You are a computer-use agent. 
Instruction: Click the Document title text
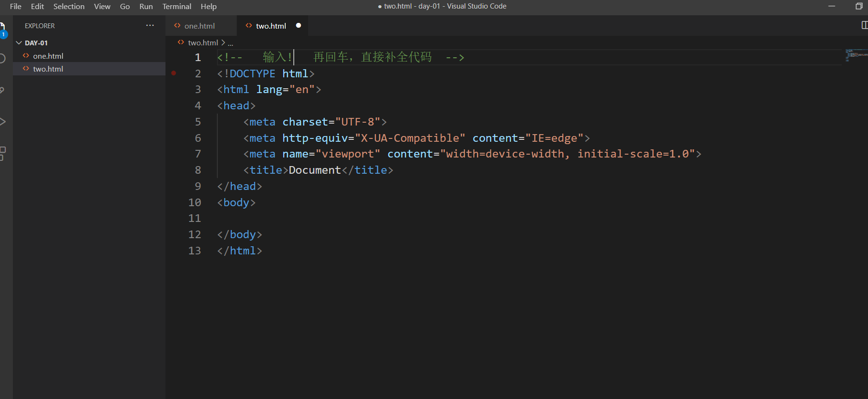315,170
